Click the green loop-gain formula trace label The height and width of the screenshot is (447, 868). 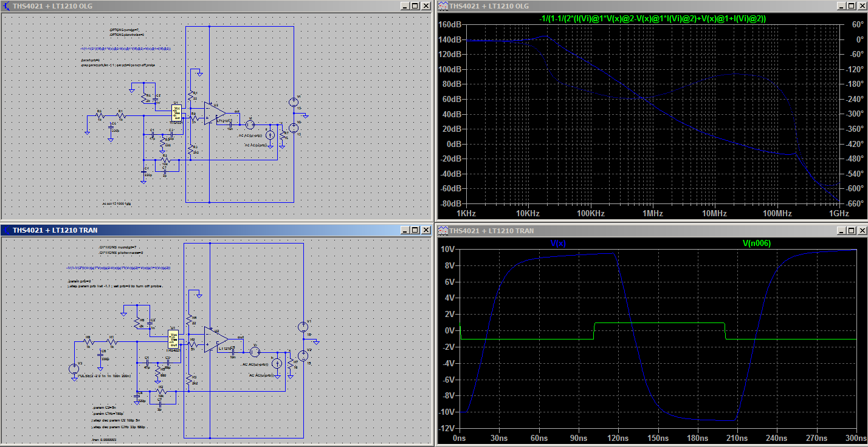[653, 19]
